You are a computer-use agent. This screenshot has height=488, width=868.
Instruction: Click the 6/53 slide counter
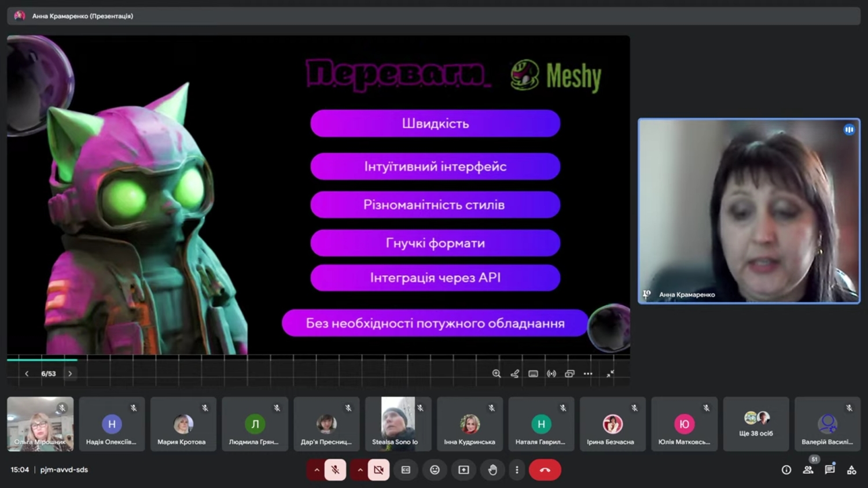(49, 374)
